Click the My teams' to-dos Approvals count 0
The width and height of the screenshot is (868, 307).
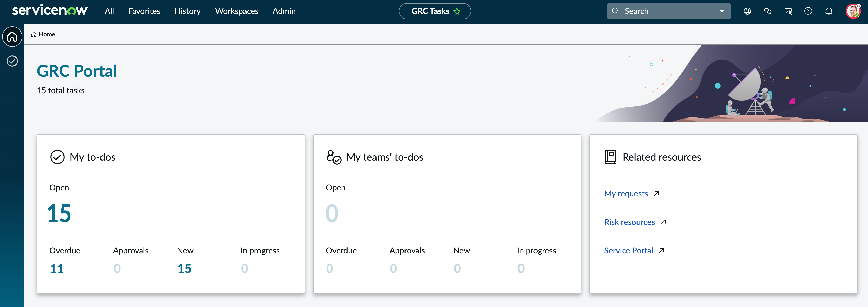coord(394,268)
